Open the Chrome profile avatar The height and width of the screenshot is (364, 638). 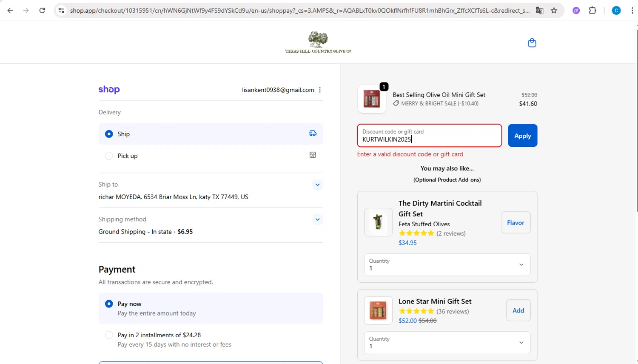616,11
